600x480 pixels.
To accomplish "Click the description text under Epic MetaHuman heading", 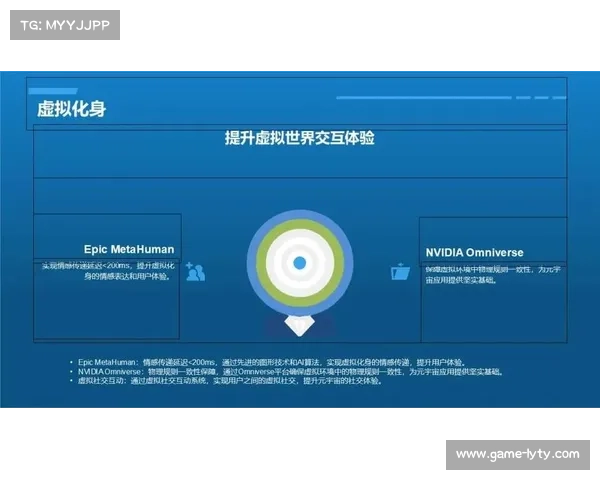I will [x=108, y=271].
